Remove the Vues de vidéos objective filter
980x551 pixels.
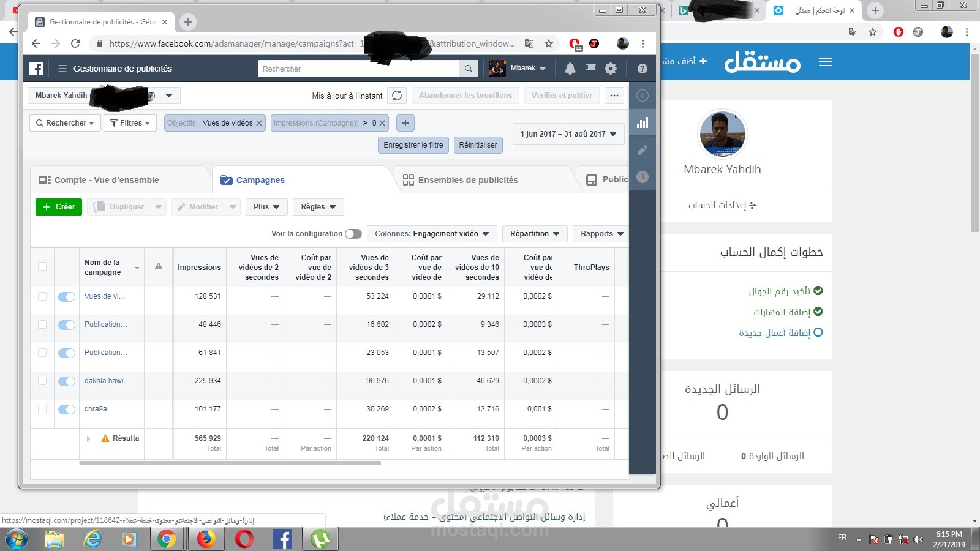259,123
